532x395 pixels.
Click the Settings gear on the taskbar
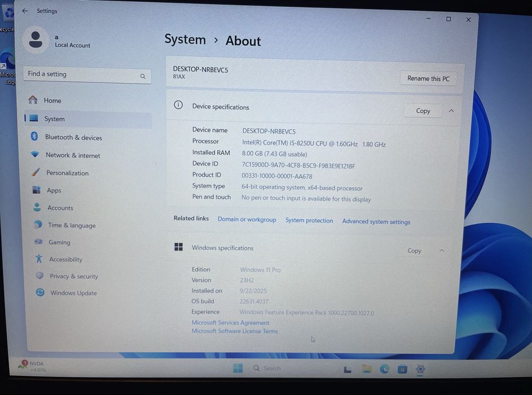420,369
